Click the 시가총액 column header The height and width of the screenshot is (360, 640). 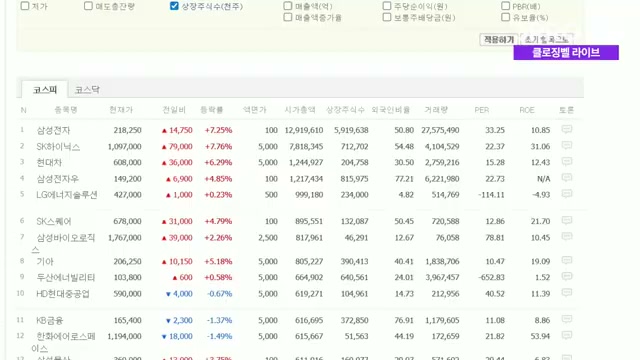tap(300, 110)
